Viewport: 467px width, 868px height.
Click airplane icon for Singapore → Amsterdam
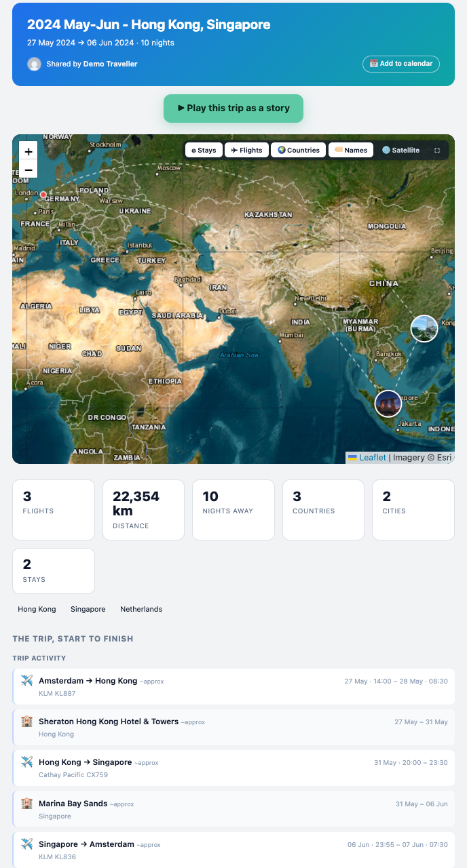point(26,844)
